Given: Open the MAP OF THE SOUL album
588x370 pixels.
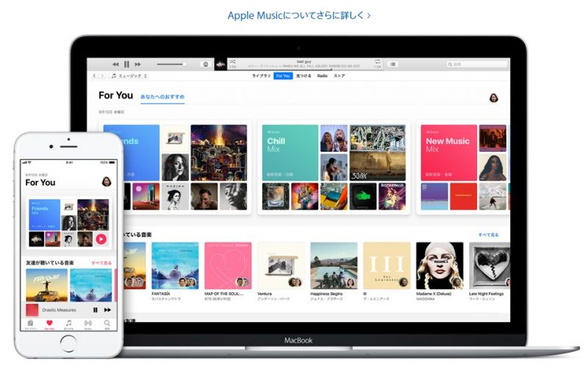Looking at the screenshot, I should point(228,266).
